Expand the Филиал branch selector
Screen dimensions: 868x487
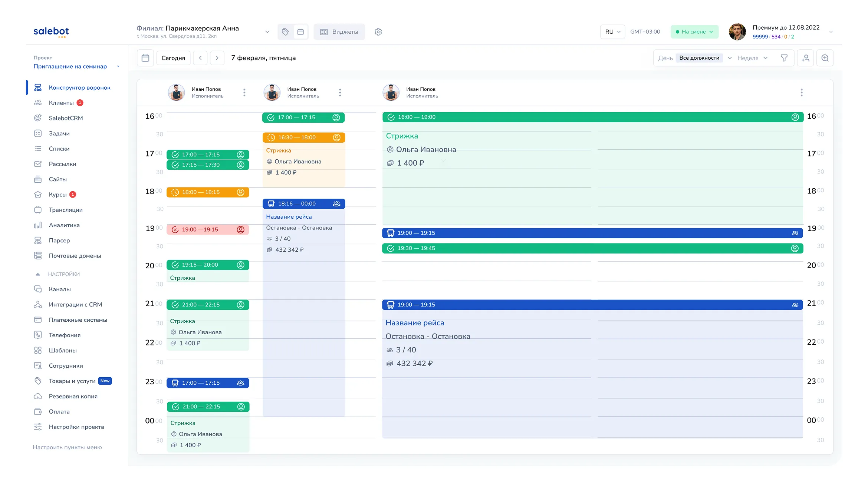click(x=267, y=32)
